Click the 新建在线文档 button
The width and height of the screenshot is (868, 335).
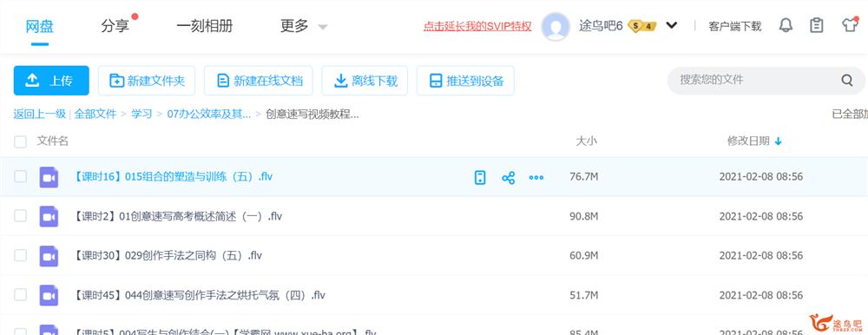[259, 81]
